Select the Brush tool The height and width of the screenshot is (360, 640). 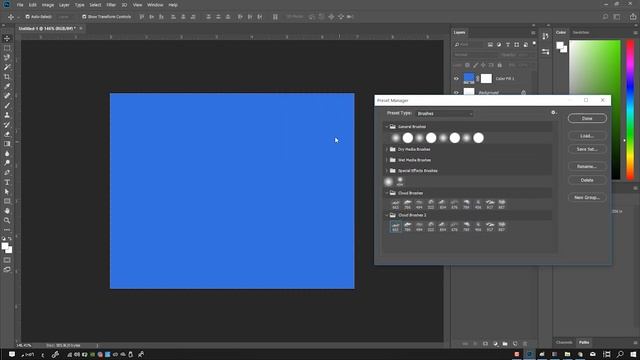tap(7, 106)
